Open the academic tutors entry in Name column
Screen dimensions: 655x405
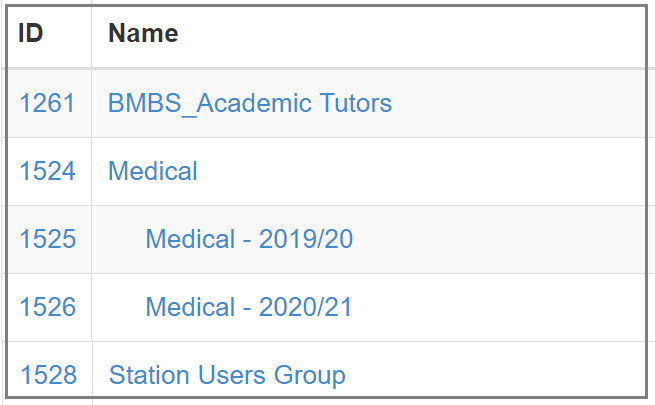[x=250, y=103]
